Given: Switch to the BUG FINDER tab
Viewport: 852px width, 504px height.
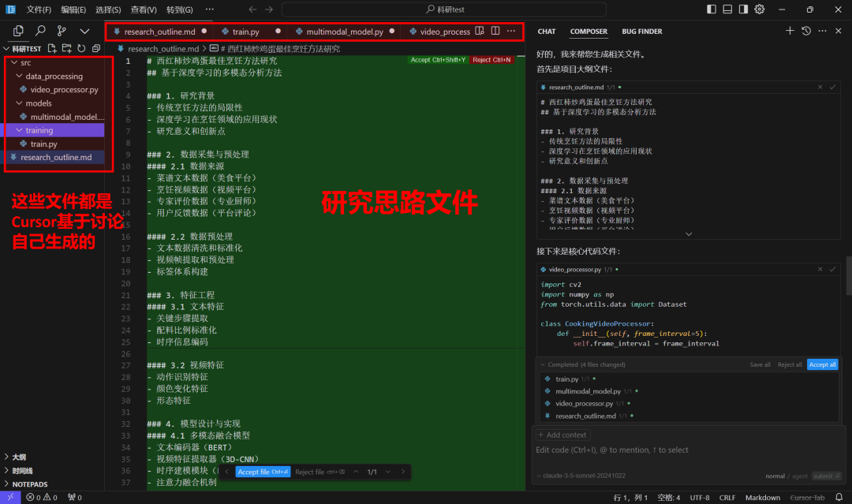Looking at the screenshot, I should click(641, 32).
